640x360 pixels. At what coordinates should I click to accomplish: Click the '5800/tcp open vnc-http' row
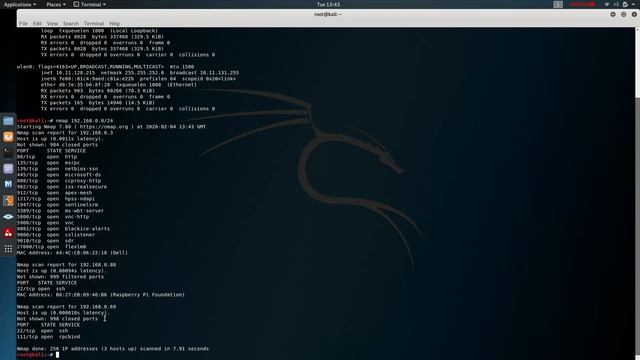(53, 217)
